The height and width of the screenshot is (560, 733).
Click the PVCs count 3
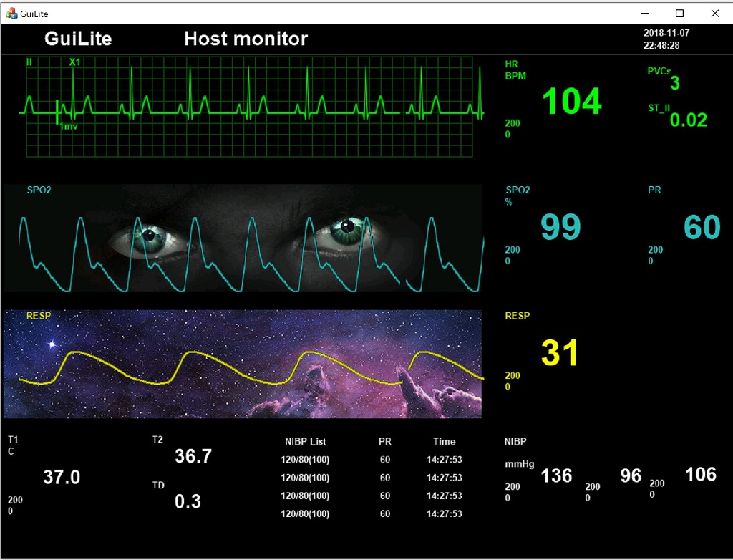(x=674, y=83)
